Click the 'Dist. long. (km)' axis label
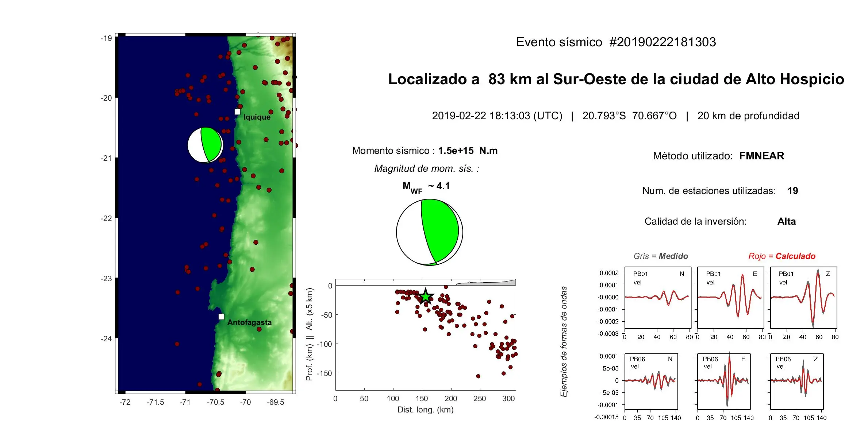 (x=426, y=410)
